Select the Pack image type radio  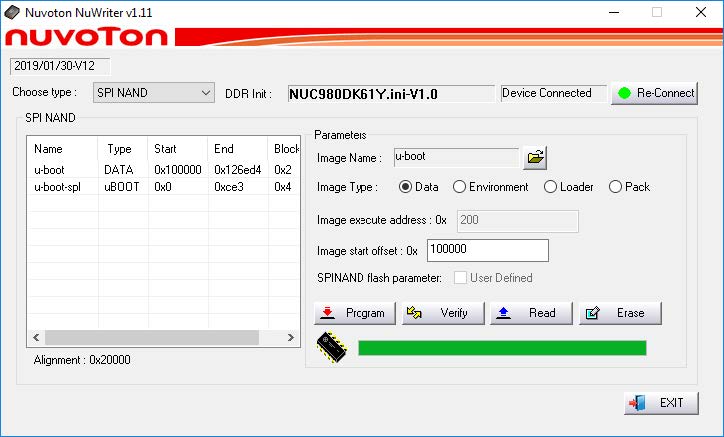[615, 187]
